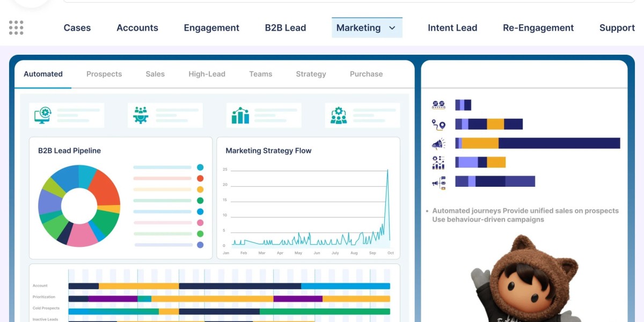Open the Marketing dropdown menu

click(x=367, y=27)
